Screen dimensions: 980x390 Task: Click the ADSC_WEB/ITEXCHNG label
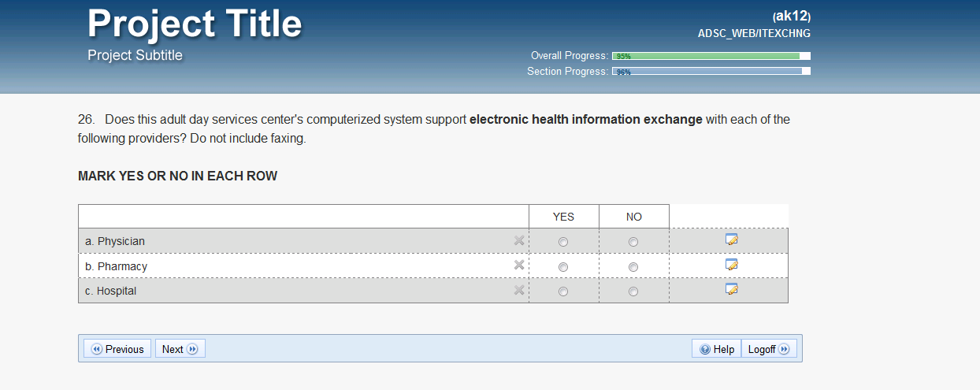pyautogui.click(x=754, y=33)
